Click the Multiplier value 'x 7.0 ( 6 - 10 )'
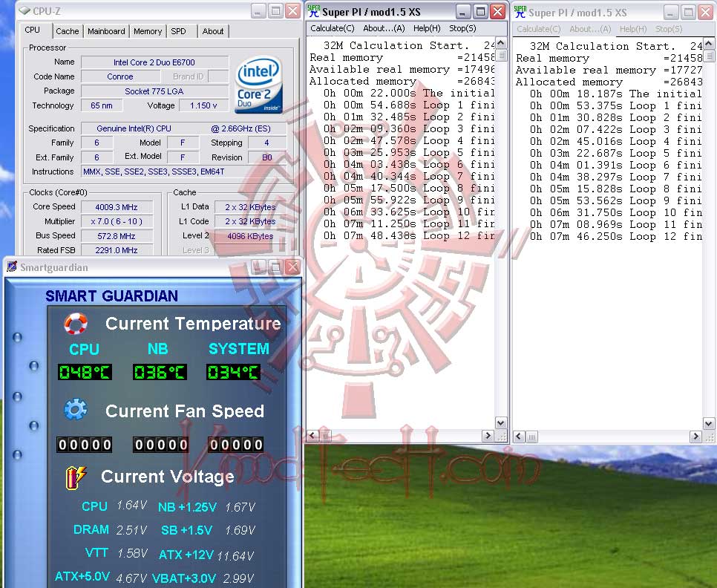717x588 pixels. pyautogui.click(x=117, y=221)
